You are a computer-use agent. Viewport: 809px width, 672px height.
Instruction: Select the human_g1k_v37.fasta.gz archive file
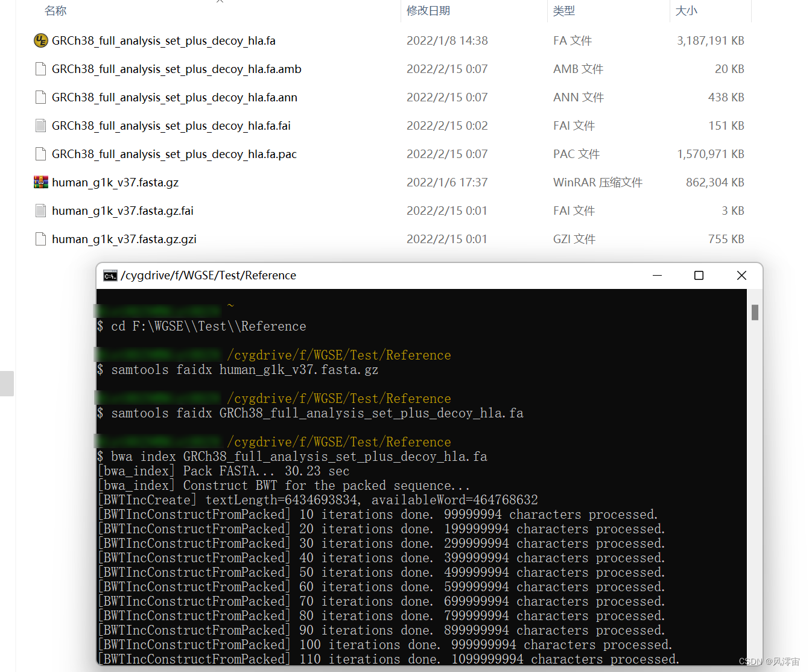115,182
